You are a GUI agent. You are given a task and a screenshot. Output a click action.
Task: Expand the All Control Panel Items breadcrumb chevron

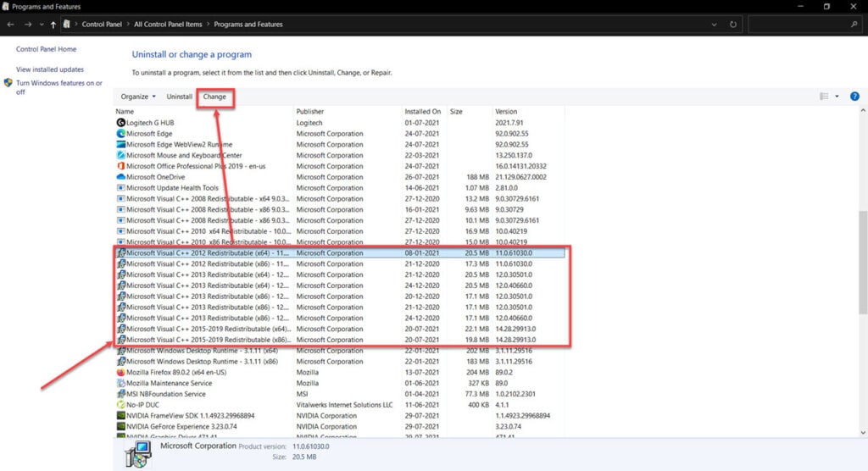[x=209, y=25]
